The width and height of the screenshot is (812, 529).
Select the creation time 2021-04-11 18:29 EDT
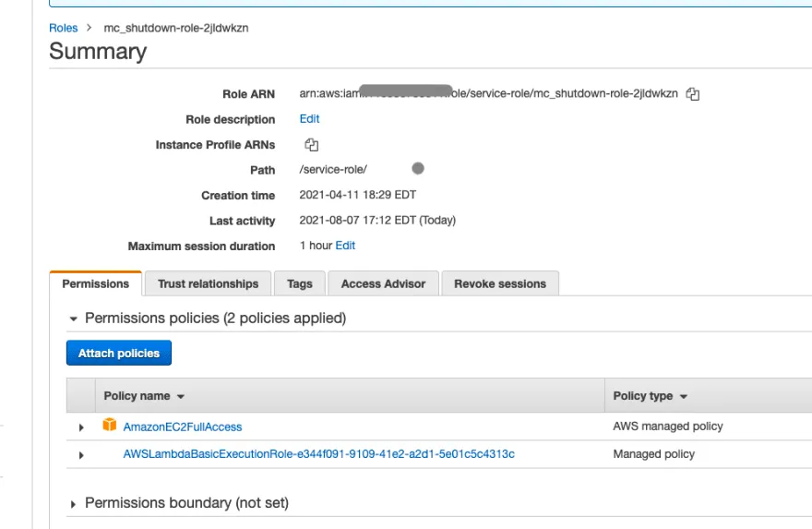click(357, 195)
